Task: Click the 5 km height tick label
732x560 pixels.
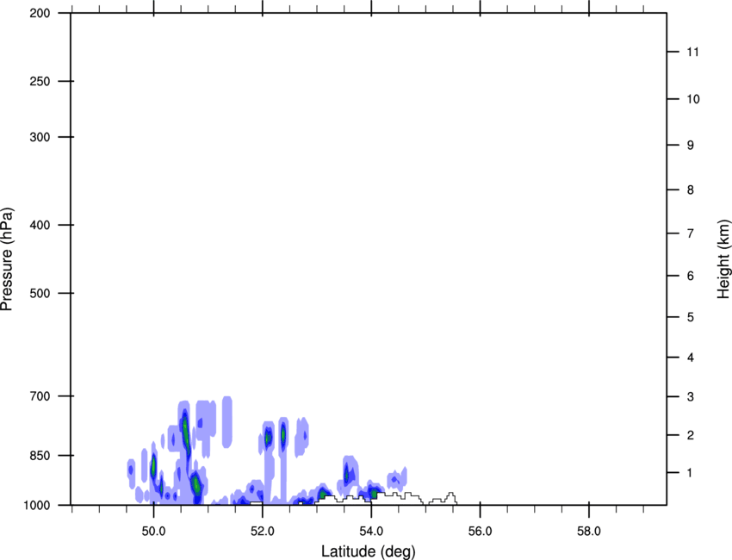Action: point(691,317)
